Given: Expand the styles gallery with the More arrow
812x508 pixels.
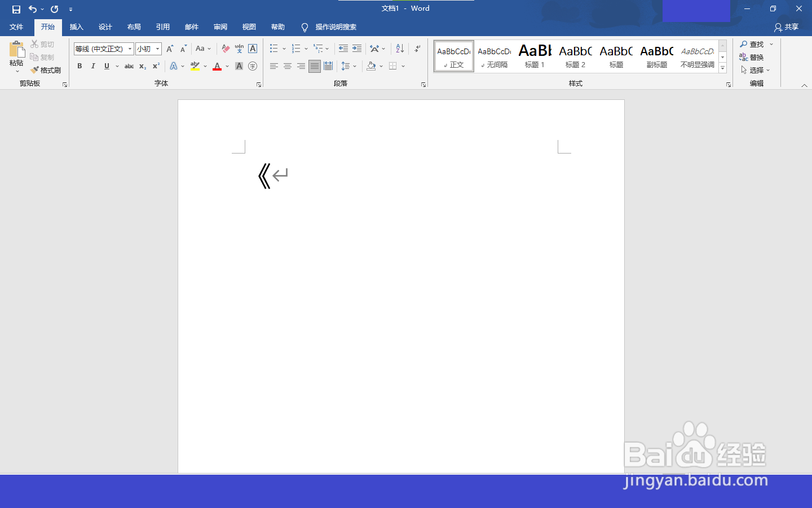Looking at the screenshot, I should click(x=723, y=68).
